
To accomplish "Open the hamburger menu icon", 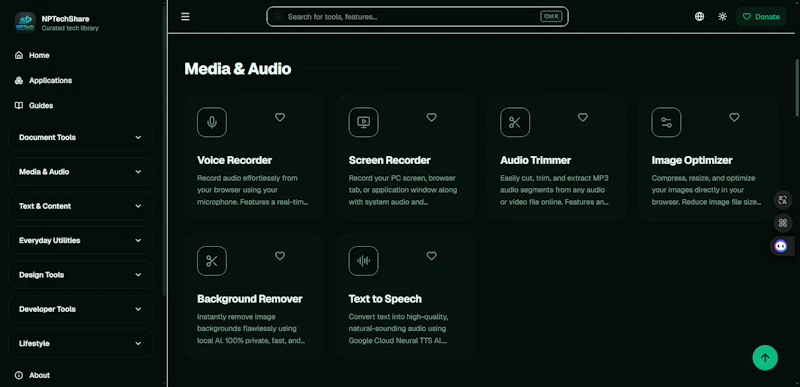I will click(x=185, y=17).
